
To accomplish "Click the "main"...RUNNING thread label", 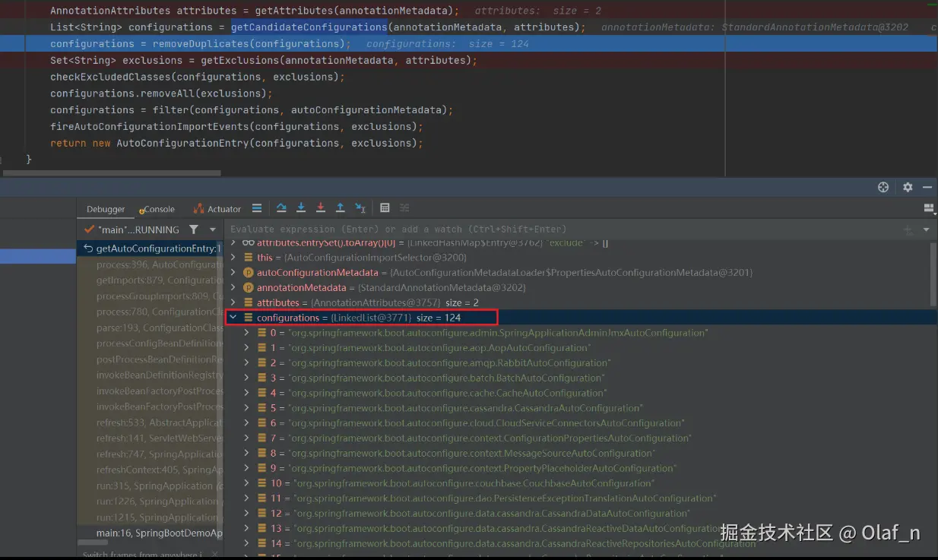I will point(138,229).
